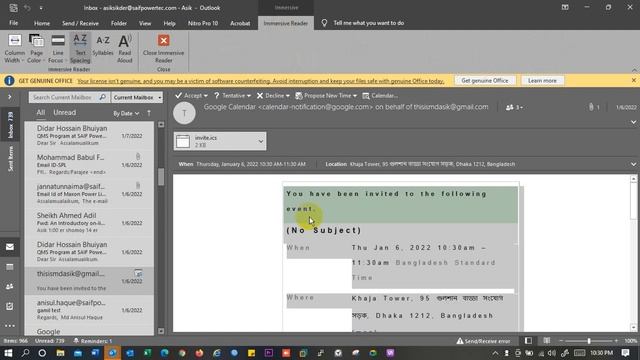Open Propose New Time dropdown
The width and height of the screenshot is (640, 360).
326,96
